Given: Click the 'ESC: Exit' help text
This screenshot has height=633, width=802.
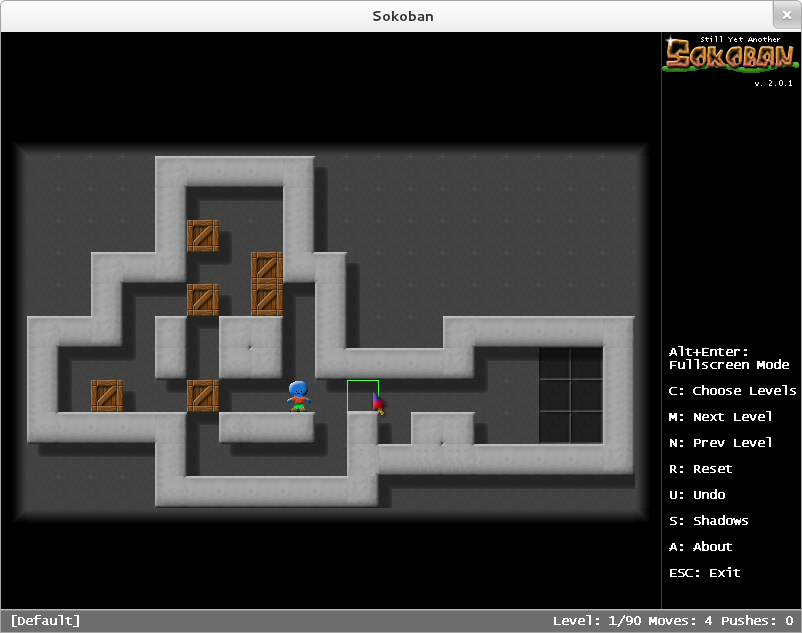Looking at the screenshot, I should click(x=704, y=573).
